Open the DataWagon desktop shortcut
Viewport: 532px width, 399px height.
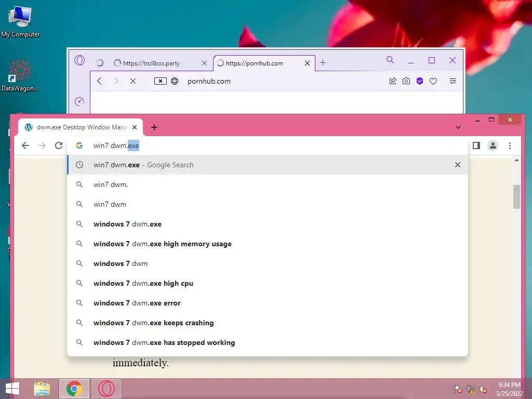[x=20, y=75]
